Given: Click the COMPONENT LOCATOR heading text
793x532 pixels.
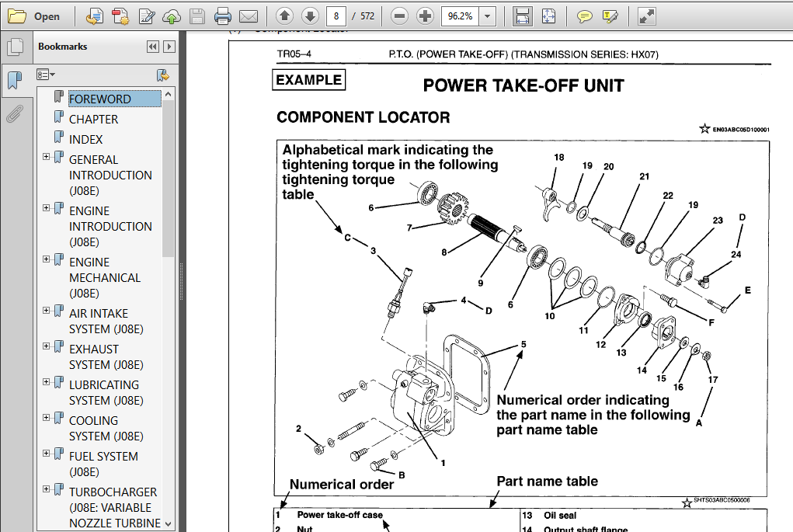Looking at the screenshot, I should pos(363,117).
